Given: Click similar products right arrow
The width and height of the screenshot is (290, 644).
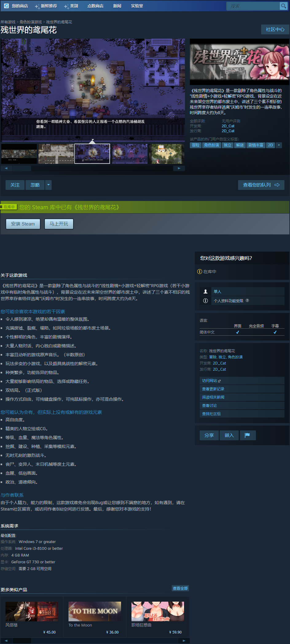Looking at the screenshot, I should pyautogui.click(x=184, y=641).
